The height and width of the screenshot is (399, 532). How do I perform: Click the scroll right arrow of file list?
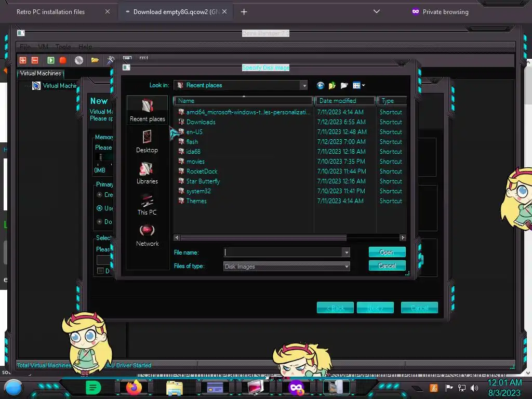pyautogui.click(x=403, y=238)
